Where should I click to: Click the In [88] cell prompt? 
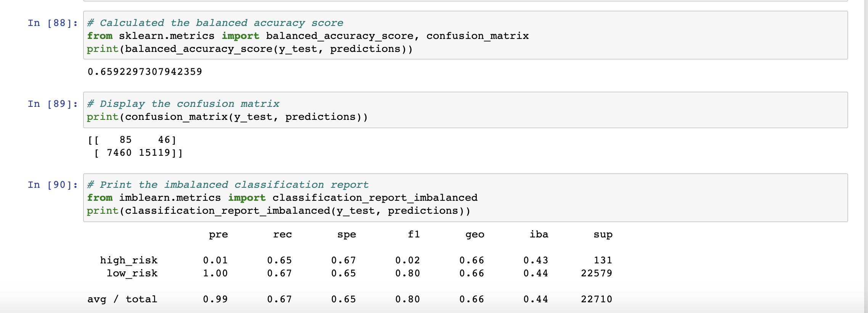tap(53, 23)
